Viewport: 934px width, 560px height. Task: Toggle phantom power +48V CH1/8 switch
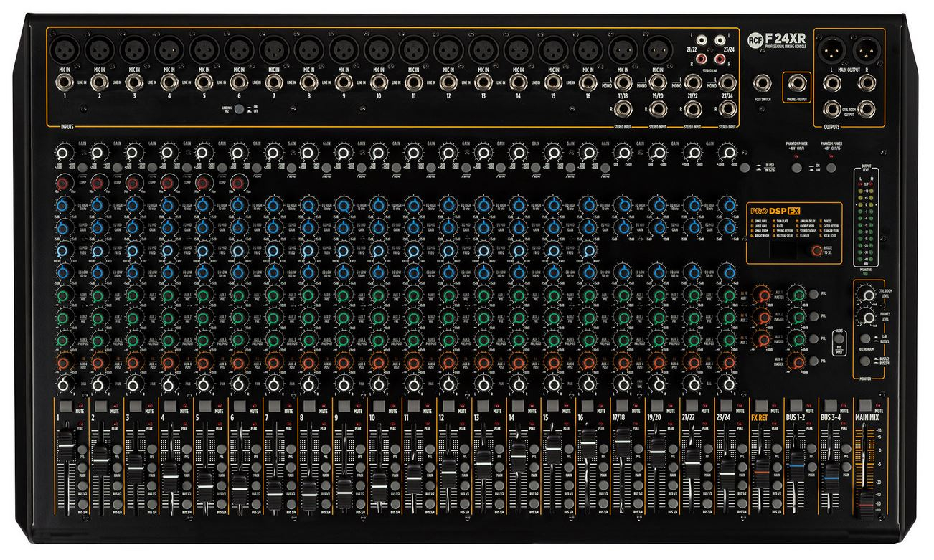pyautogui.click(x=797, y=167)
